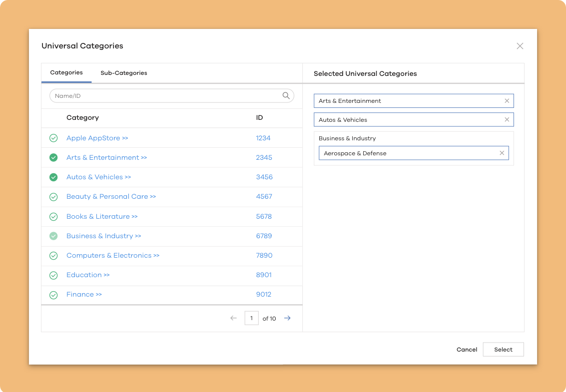The height and width of the screenshot is (392, 566).
Task: Focus the Name/ID search field
Action: click(x=165, y=96)
